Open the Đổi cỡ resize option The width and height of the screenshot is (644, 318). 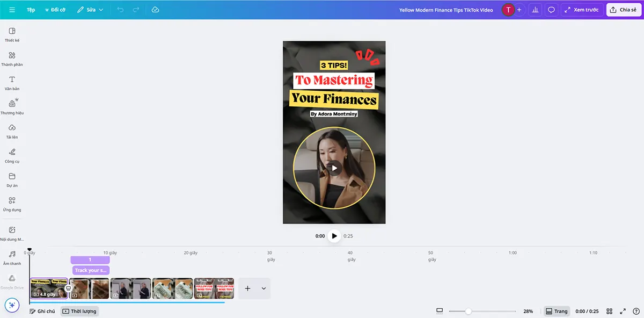click(55, 10)
